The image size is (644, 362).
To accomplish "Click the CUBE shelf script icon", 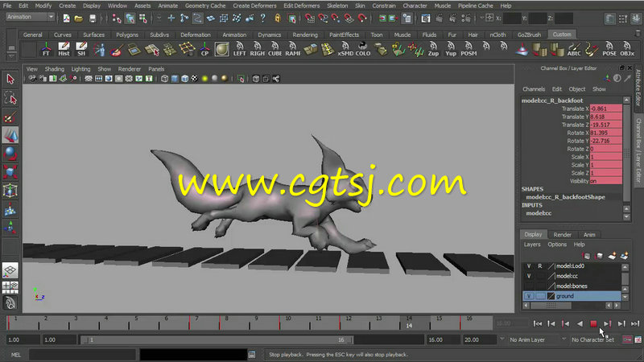I will [x=275, y=49].
